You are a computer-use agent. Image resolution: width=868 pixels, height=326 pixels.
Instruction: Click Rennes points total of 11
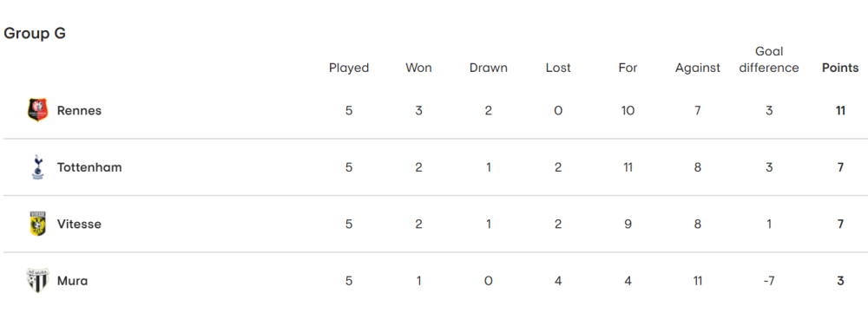click(840, 110)
